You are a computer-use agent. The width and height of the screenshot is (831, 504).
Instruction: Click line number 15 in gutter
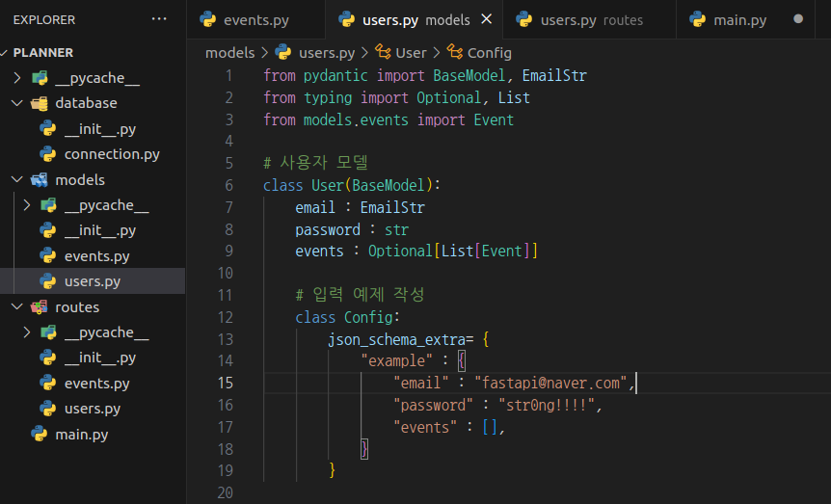pyautogui.click(x=225, y=384)
